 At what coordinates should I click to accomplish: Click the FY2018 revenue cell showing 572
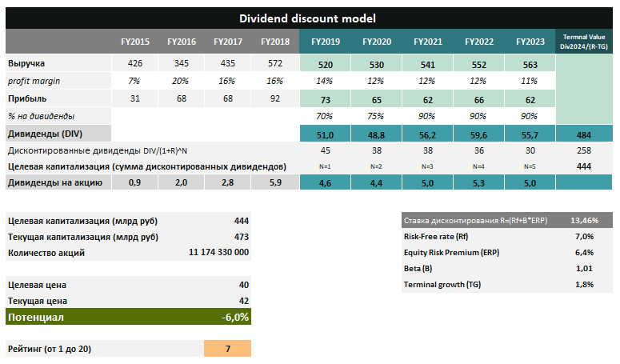(274, 63)
